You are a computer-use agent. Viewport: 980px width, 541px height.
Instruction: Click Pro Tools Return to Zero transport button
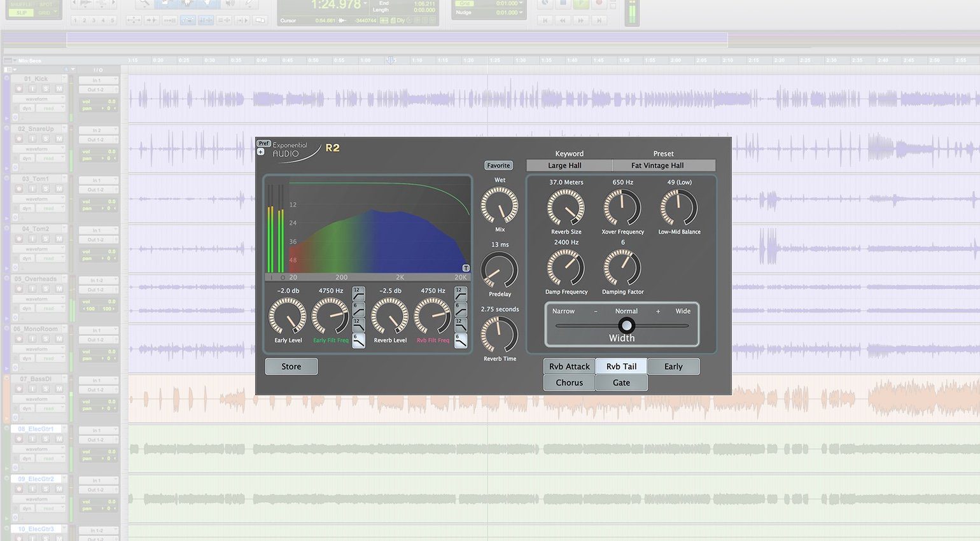[x=545, y=20]
